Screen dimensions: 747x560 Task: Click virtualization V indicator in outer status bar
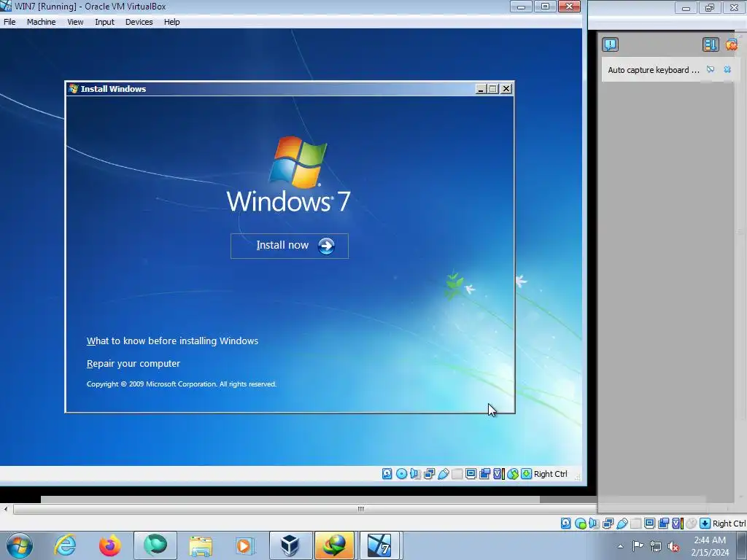tap(678, 524)
